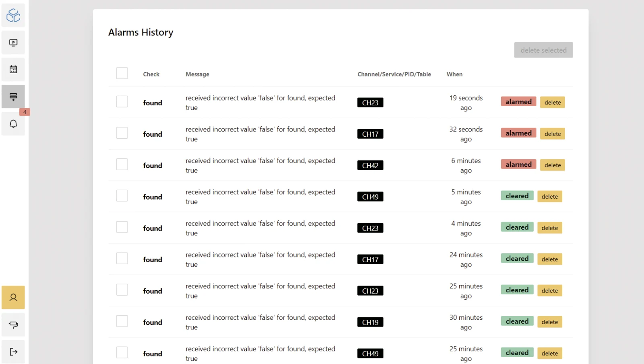Click the cube logo icon in the sidebar
The image size is (644, 364).
[x=13, y=15]
